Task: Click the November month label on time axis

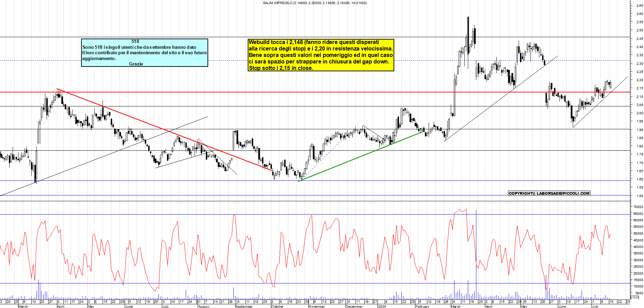Action: pyautogui.click(x=317, y=306)
